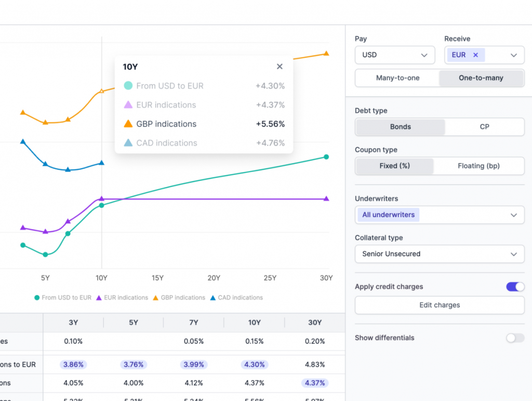Click blue CAD indications legend triangle

212,298
